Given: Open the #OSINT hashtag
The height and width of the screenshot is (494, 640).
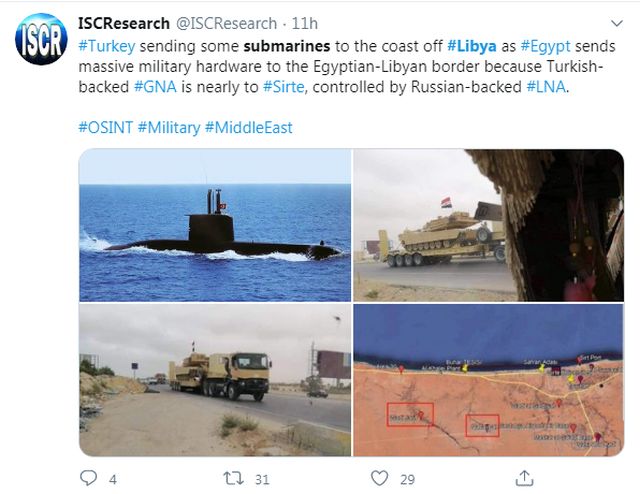Looking at the screenshot, I should click(106, 128).
